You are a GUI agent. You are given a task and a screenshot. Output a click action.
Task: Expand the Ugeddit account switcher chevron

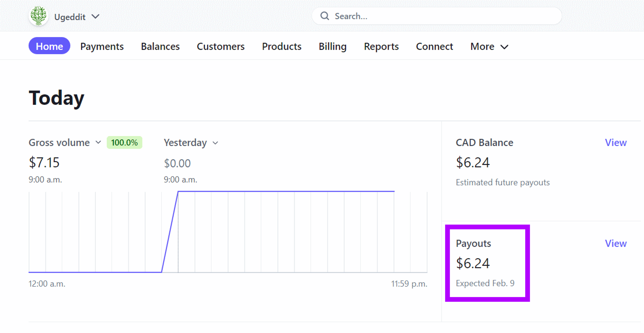tap(95, 16)
